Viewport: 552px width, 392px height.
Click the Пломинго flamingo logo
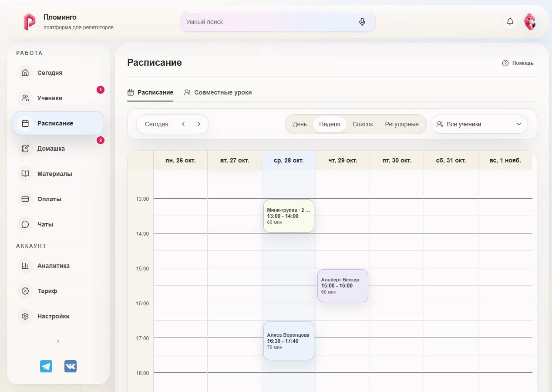tap(30, 22)
